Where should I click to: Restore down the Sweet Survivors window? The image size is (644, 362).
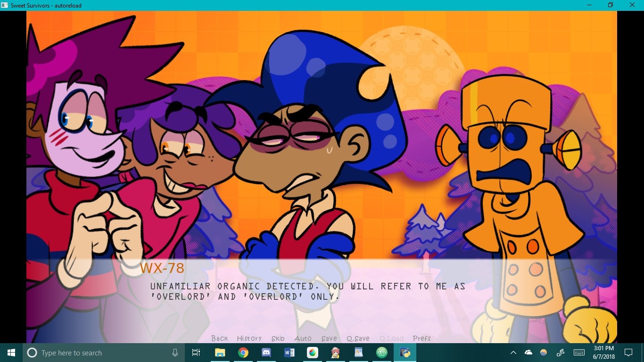611,5
